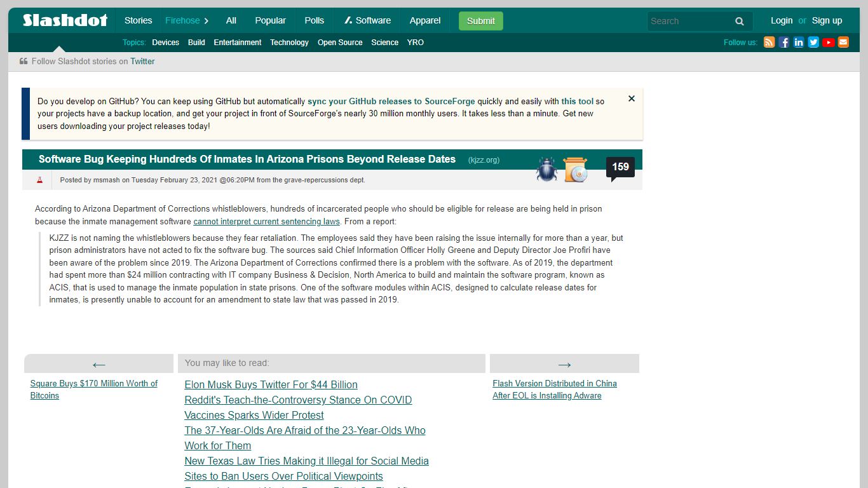Open Reddit's Teach-the-Controversy story link
The width and height of the screenshot is (868, 488).
coord(298,407)
